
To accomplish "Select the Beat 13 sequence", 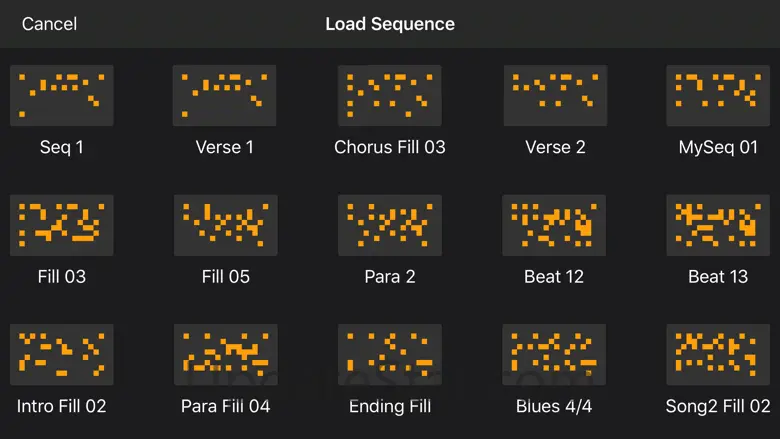I will point(718,225).
